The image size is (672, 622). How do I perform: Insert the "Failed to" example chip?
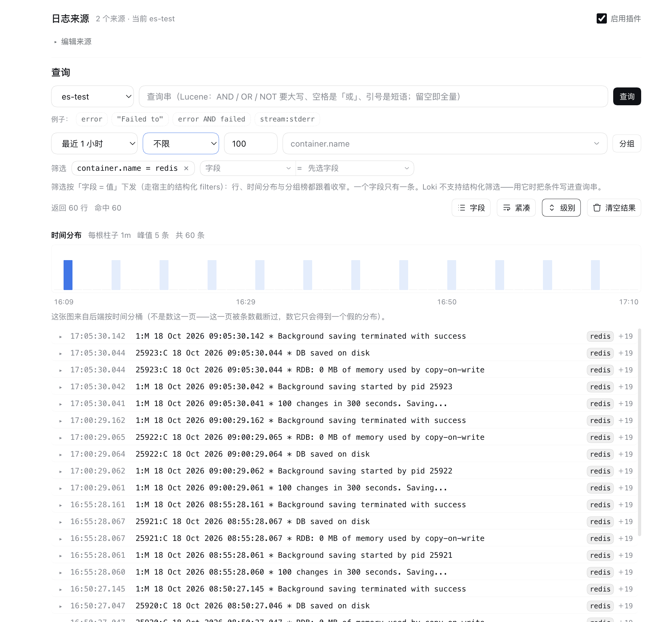click(x=140, y=119)
